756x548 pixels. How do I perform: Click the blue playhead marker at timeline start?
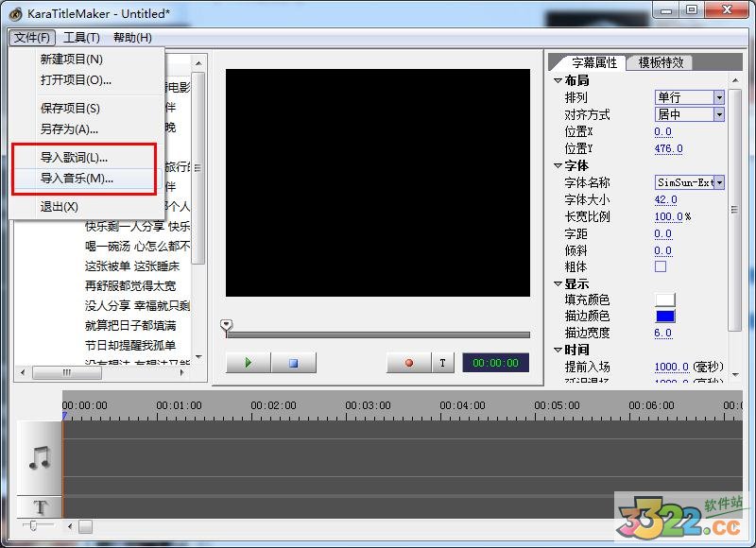(x=64, y=416)
